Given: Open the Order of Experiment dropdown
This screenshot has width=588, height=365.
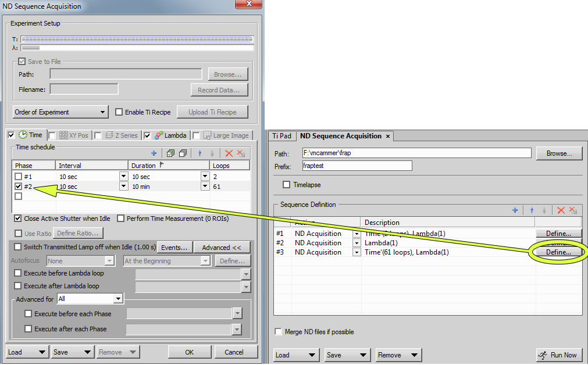Looking at the screenshot, I should click(x=60, y=112).
